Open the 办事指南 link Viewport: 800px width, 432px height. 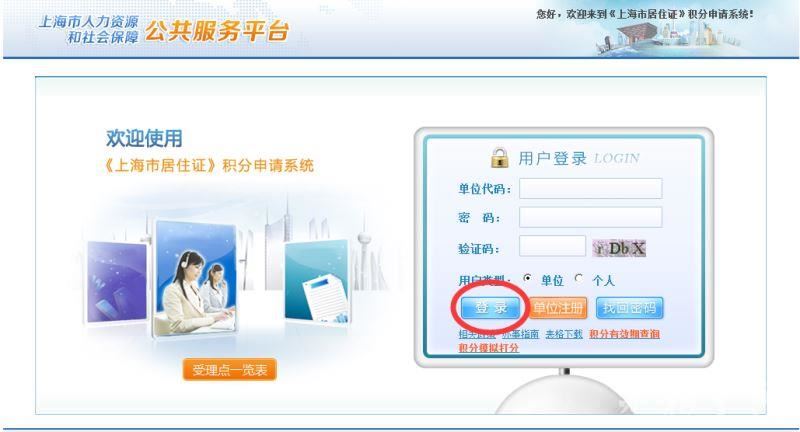click(520, 334)
